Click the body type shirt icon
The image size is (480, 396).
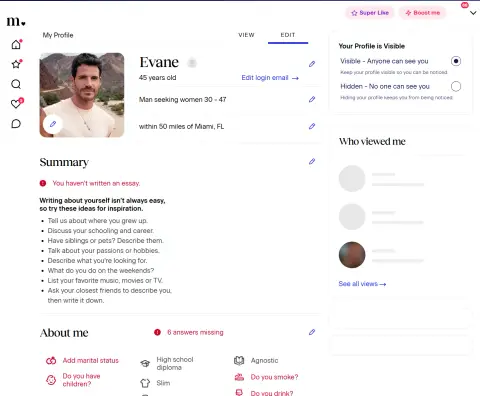pos(145,383)
